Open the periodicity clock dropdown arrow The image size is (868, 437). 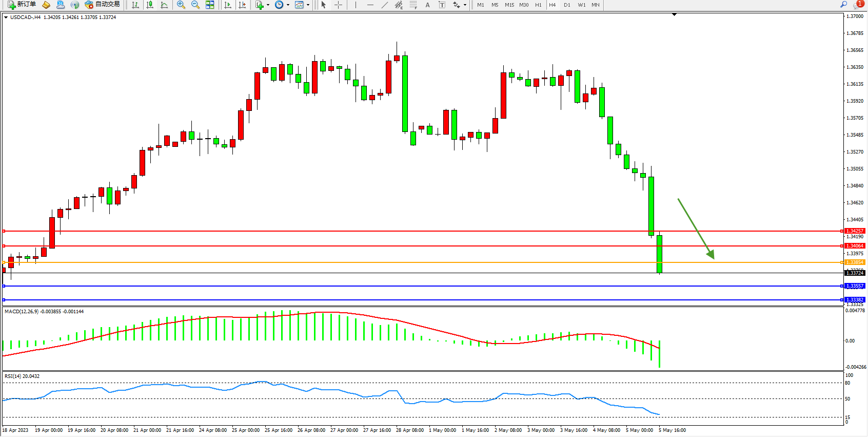click(288, 5)
